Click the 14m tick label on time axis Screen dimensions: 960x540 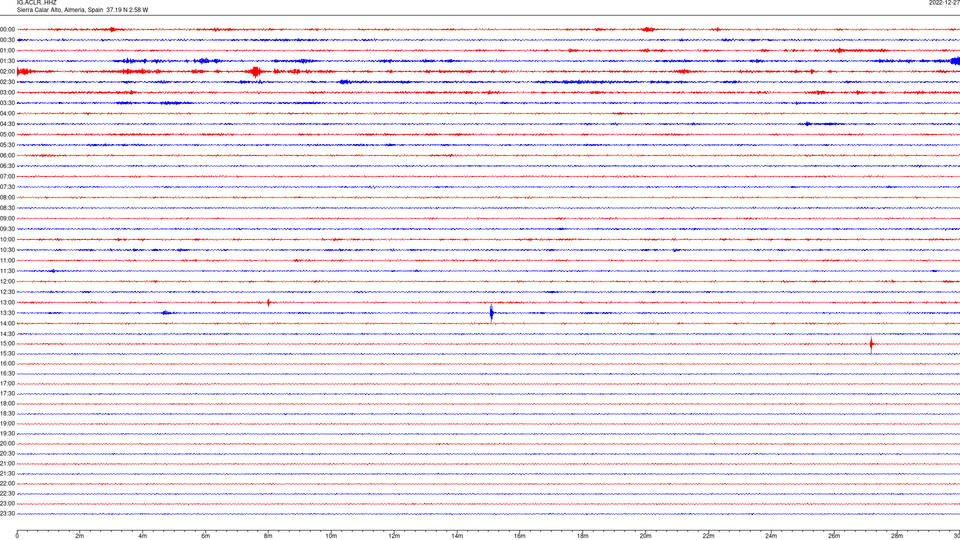click(x=457, y=536)
